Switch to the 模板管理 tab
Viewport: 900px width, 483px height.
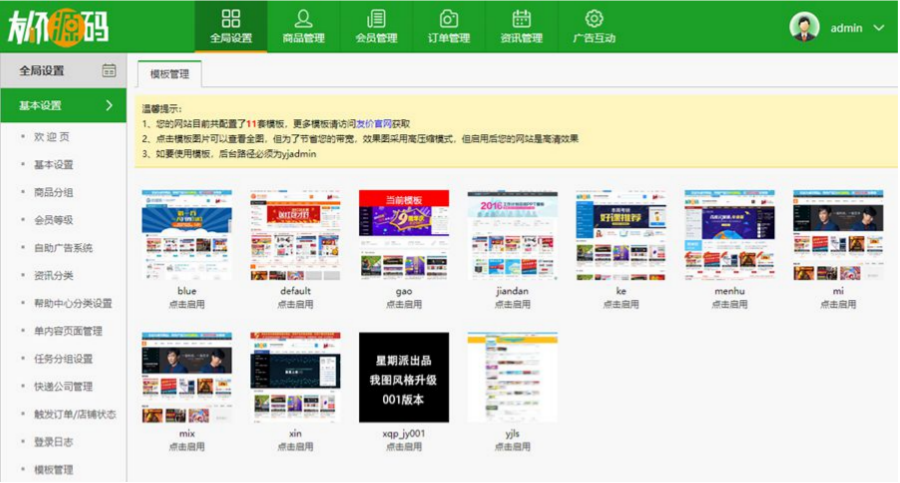pos(169,74)
